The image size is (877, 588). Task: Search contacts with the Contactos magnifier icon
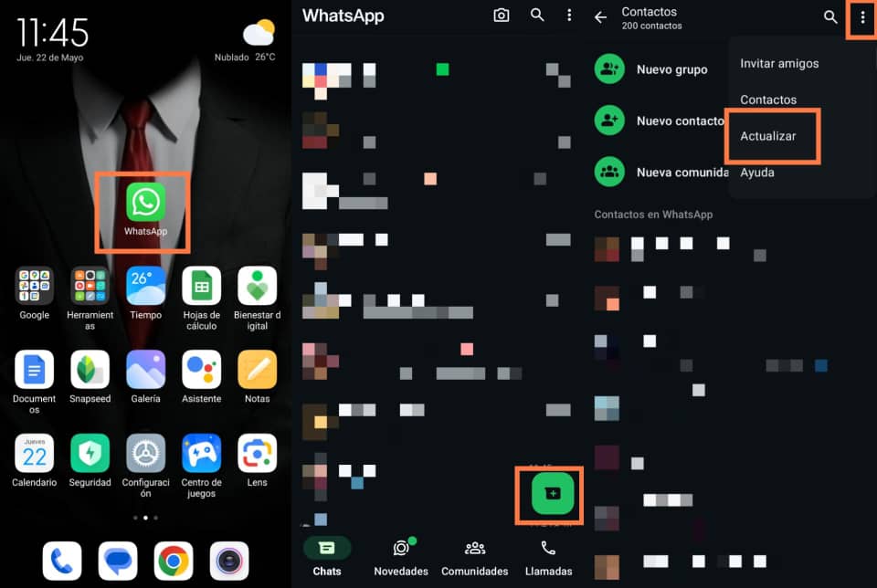[830, 17]
